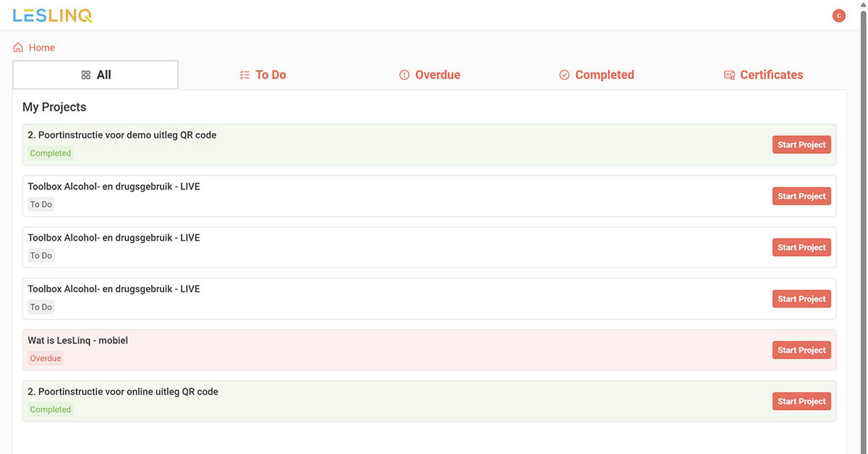This screenshot has height=454, width=868.
Task: Switch to the To Do tab label
Action: click(x=271, y=75)
